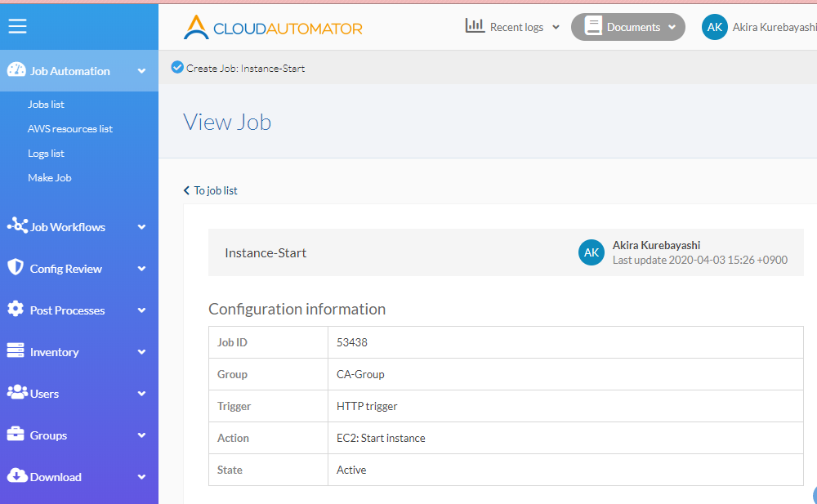Expand the Config Review chevron

coord(141,269)
